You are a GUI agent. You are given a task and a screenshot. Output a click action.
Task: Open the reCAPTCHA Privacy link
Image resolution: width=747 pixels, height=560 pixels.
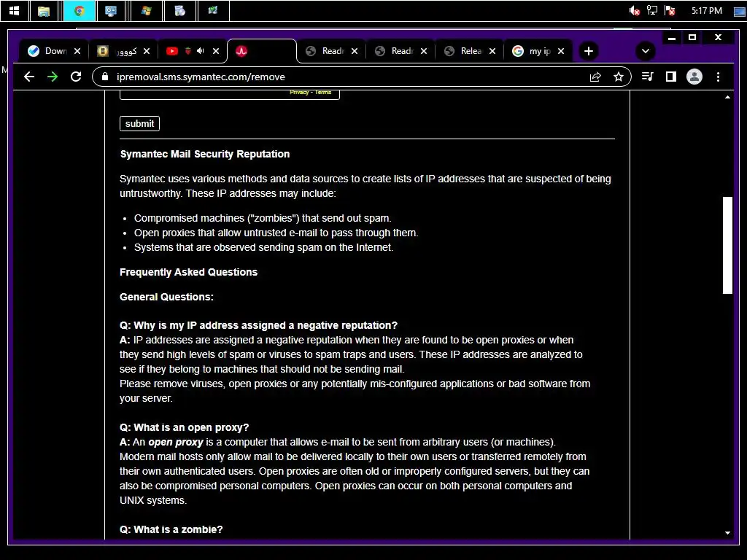[x=299, y=93]
